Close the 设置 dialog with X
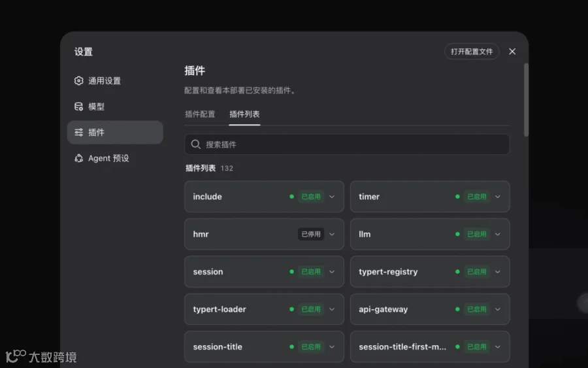 click(512, 52)
